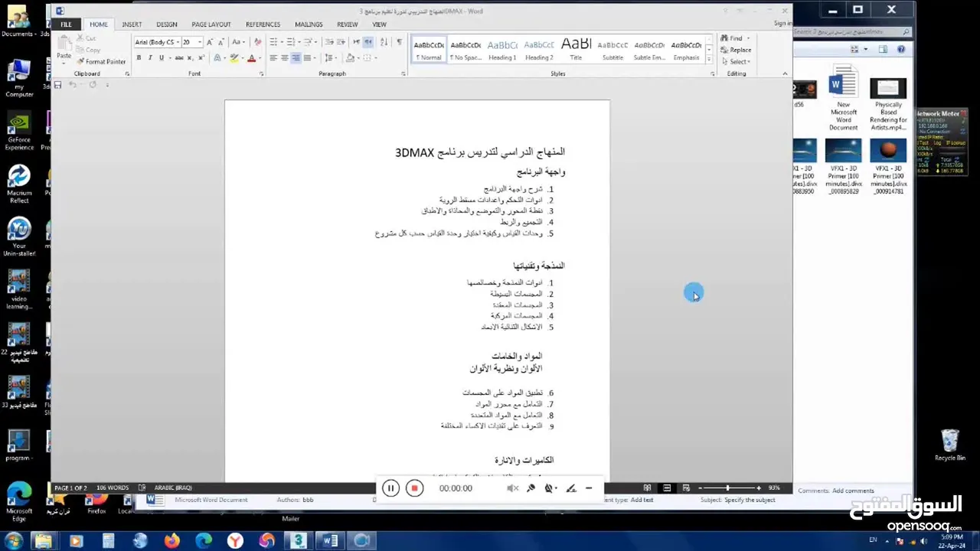Click the text highlight color button
980x551 pixels.
point(234,58)
